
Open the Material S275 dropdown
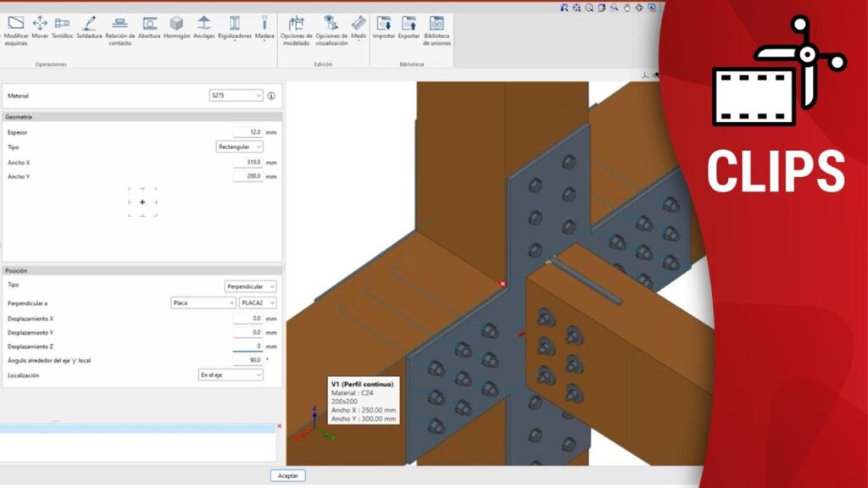pyautogui.click(x=236, y=96)
